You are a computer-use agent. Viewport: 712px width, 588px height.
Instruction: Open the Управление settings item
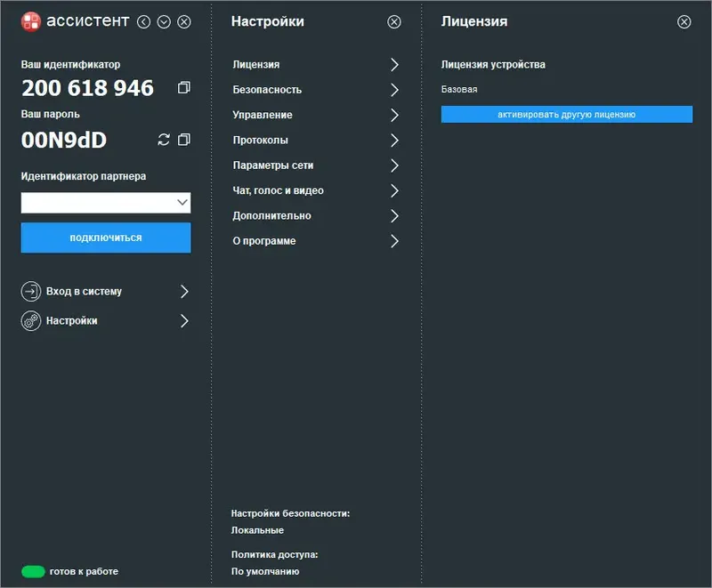pyautogui.click(x=263, y=115)
